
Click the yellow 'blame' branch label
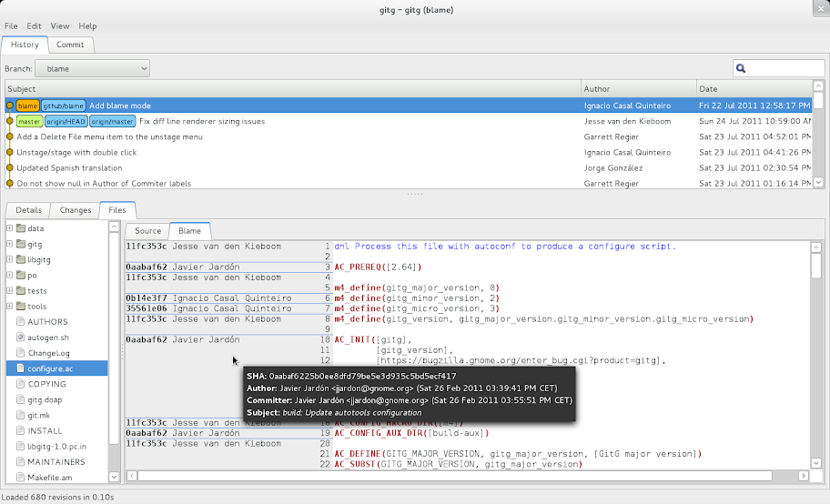point(27,106)
